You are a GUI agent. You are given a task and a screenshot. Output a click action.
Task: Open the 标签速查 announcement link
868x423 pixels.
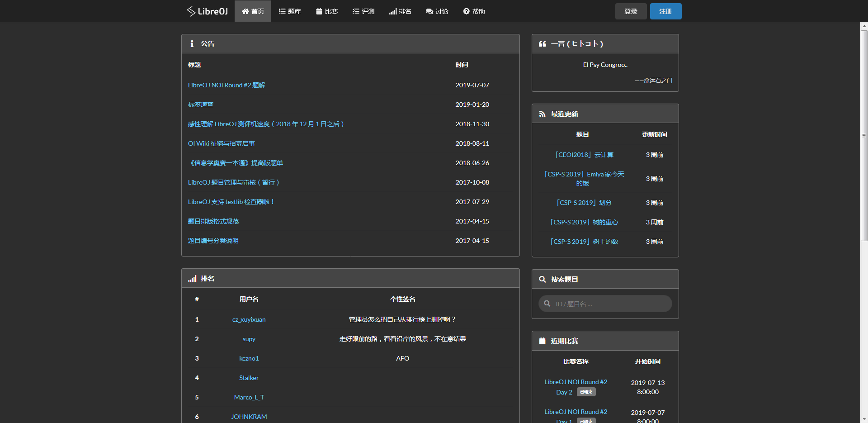coord(201,105)
